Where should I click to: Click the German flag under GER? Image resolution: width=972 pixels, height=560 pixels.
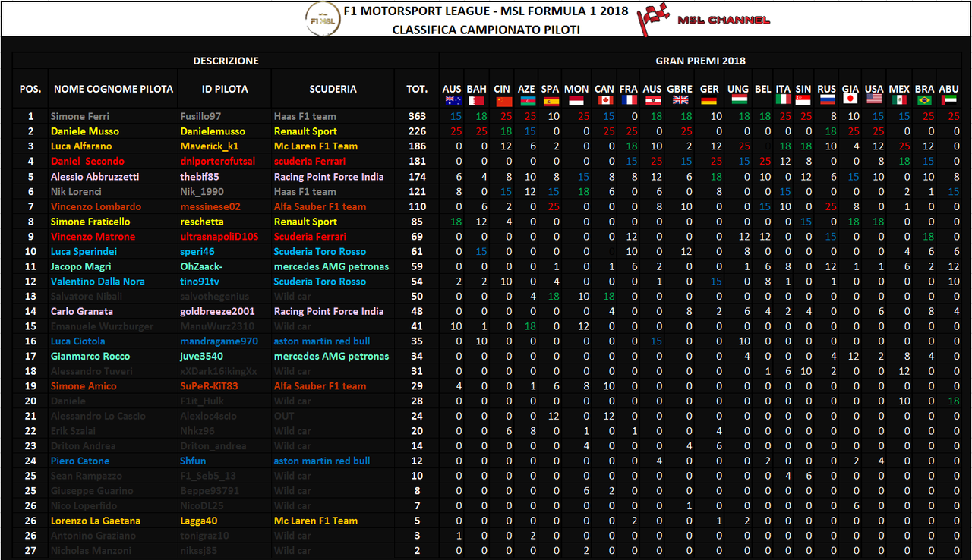pos(709,100)
